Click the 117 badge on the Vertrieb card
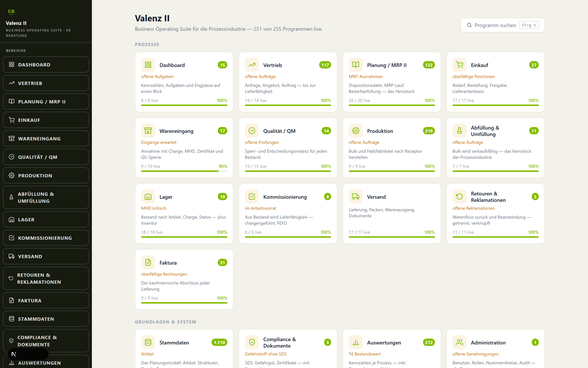Screen dimensions: 588x368 (x=325, y=65)
